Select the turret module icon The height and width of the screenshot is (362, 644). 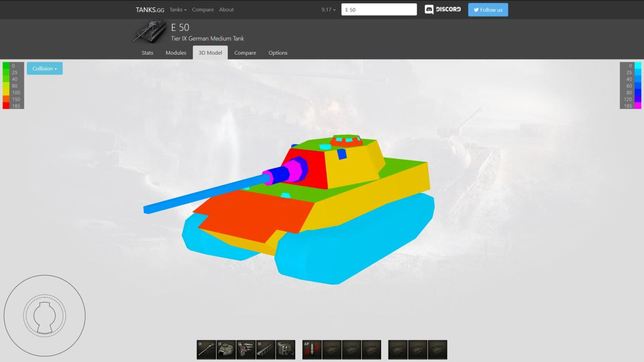point(226,349)
